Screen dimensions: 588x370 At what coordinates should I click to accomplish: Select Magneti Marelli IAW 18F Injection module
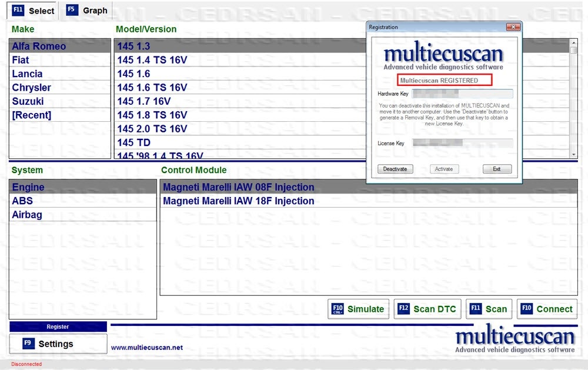(x=368, y=201)
